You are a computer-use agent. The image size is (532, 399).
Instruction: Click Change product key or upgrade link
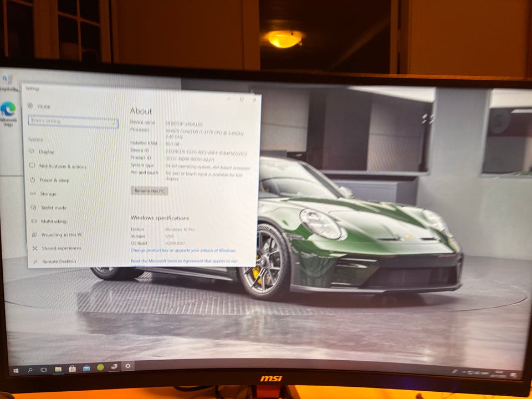(x=183, y=250)
